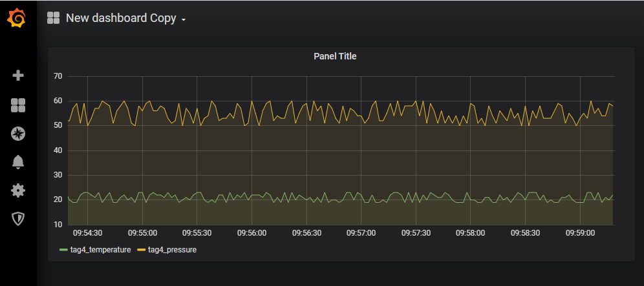Open the Panel Title menu
The width and height of the screenshot is (644, 286).
(x=335, y=56)
